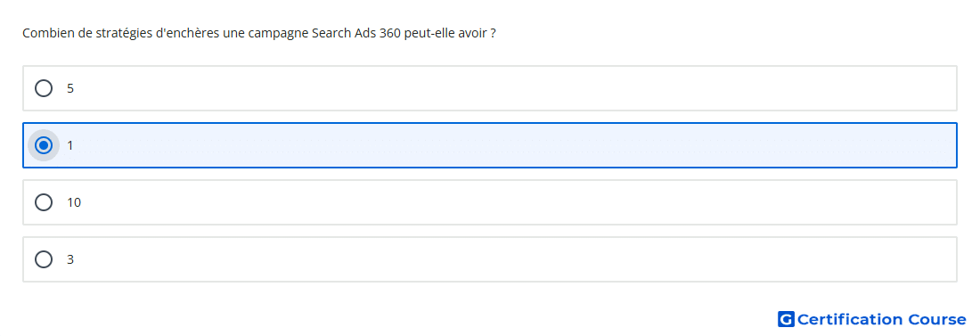
Task: Click the selected radio button for answer 1
Action: [44, 145]
